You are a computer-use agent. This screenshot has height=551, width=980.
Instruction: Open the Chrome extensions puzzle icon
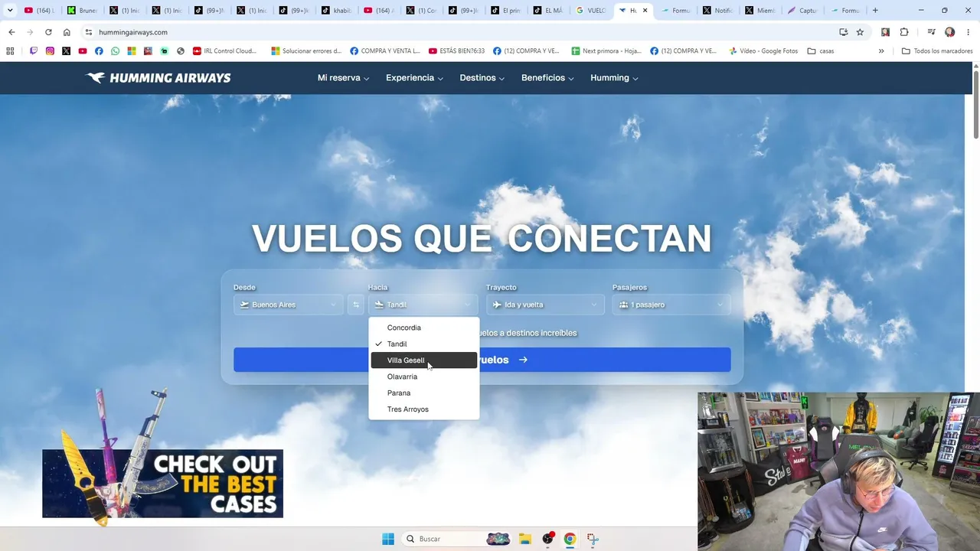904,32
